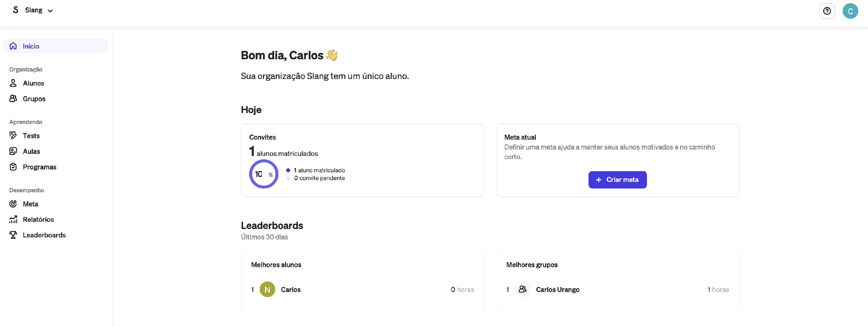
Task: Click the 'alunos matriculados' count text
Action: pyautogui.click(x=287, y=154)
